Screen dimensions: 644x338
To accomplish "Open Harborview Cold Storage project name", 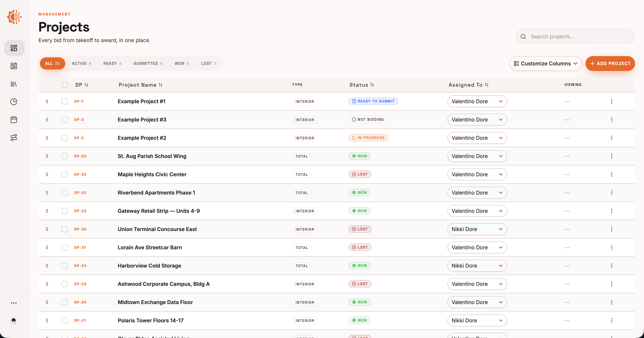I will coord(149,266).
